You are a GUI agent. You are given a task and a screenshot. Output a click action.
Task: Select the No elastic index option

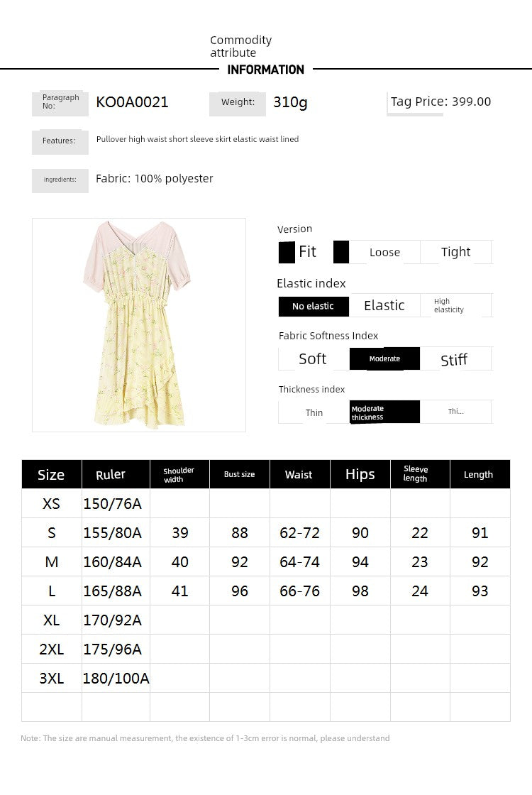click(x=313, y=306)
